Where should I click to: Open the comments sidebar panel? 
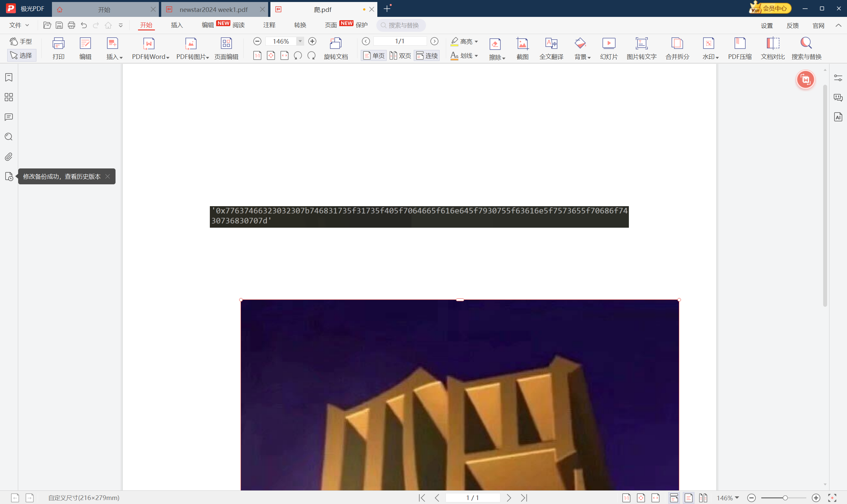[x=9, y=117]
